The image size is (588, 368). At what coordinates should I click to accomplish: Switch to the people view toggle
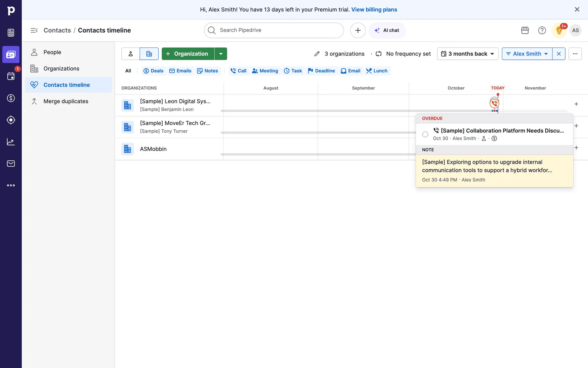coord(130,54)
